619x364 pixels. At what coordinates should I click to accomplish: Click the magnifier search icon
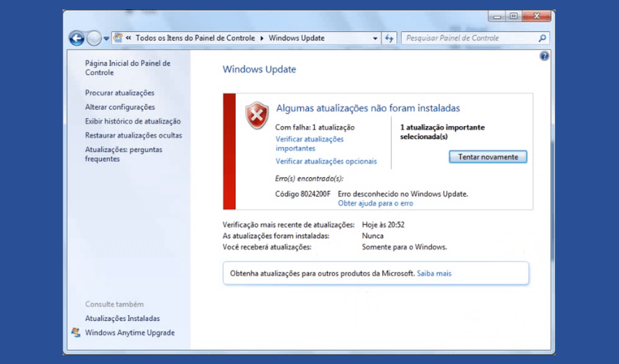pyautogui.click(x=543, y=39)
